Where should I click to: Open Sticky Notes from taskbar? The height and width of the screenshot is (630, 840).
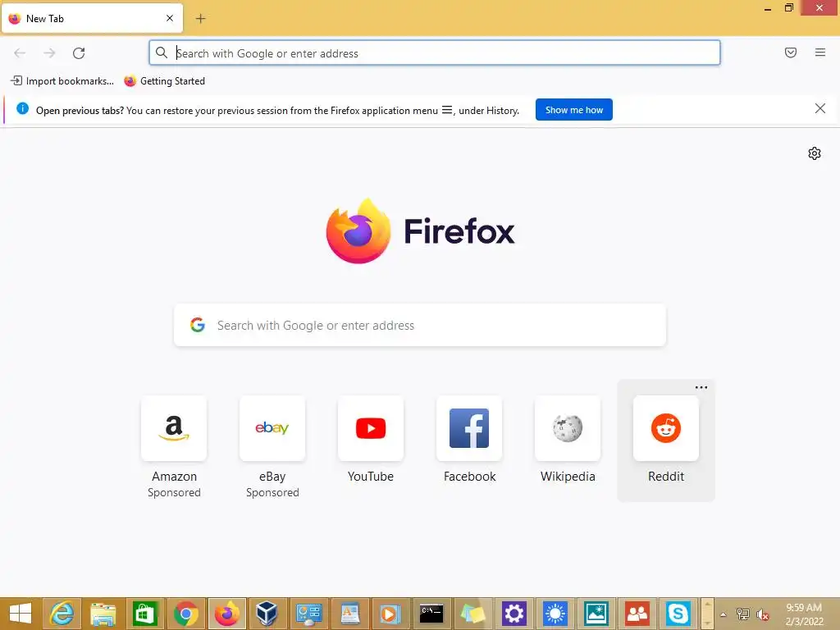pyautogui.click(x=472, y=614)
